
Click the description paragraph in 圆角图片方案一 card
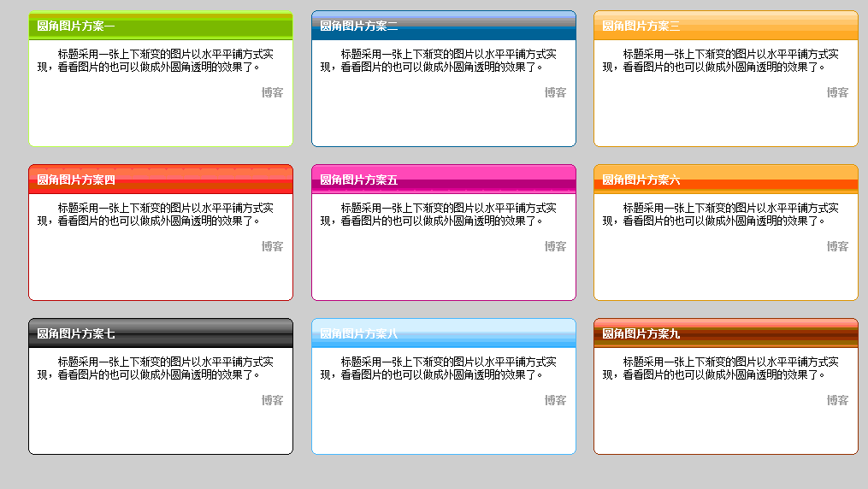tap(156, 60)
